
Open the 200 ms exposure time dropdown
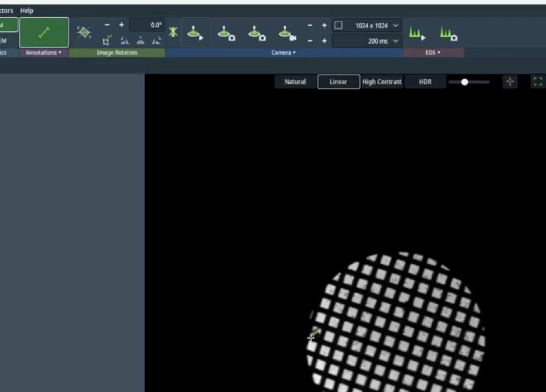pyautogui.click(x=395, y=41)
